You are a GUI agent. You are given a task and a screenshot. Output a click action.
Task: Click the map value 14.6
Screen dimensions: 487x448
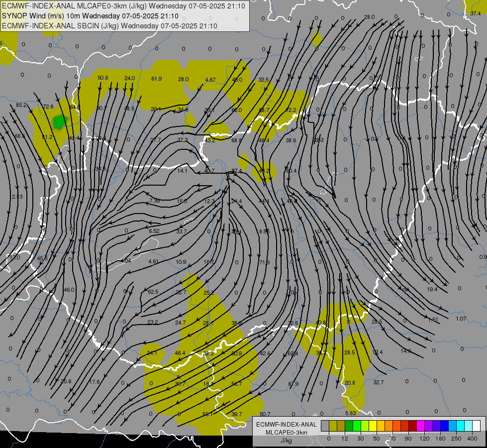pos(406,351)
